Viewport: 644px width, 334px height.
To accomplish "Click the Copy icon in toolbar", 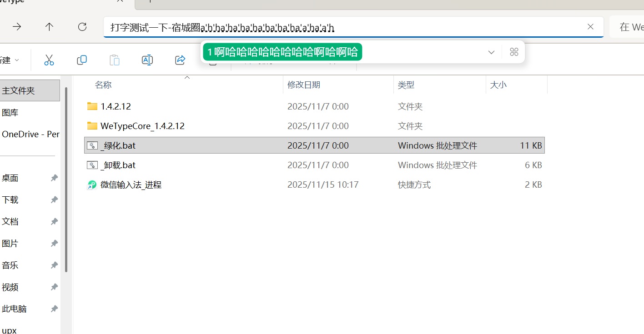I will (82, 60).
